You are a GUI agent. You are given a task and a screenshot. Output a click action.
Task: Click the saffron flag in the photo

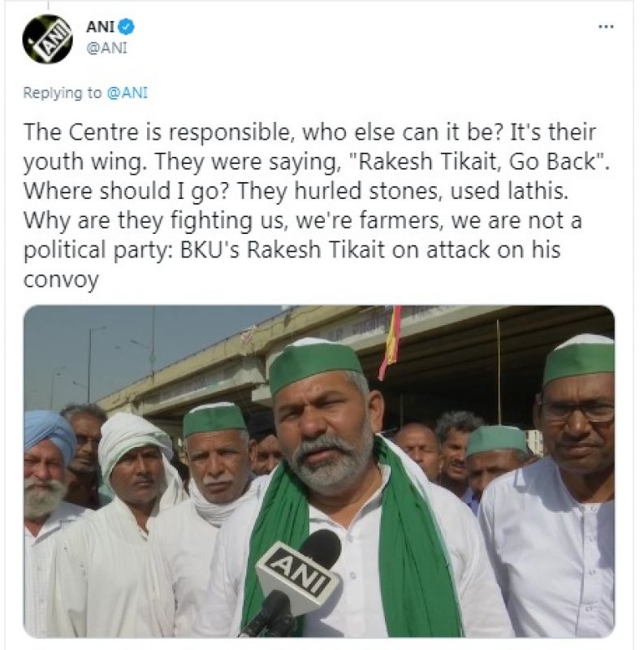[x=391, y=341]
